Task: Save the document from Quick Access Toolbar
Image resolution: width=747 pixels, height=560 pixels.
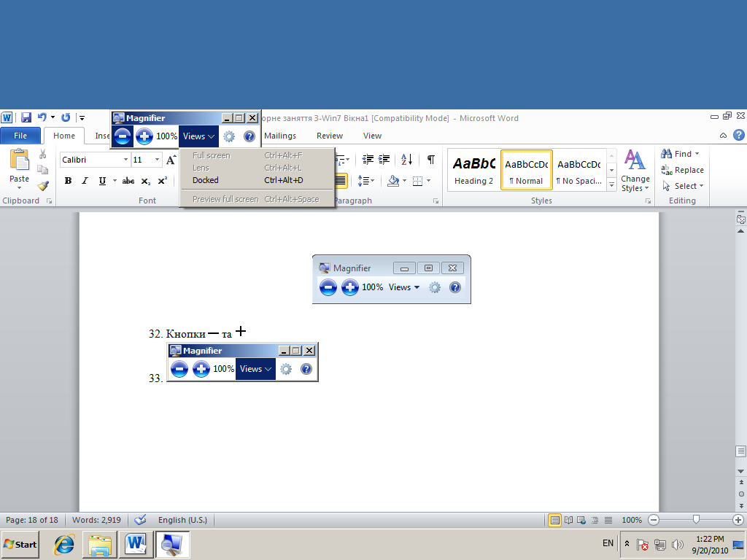Action: point(26,117)
